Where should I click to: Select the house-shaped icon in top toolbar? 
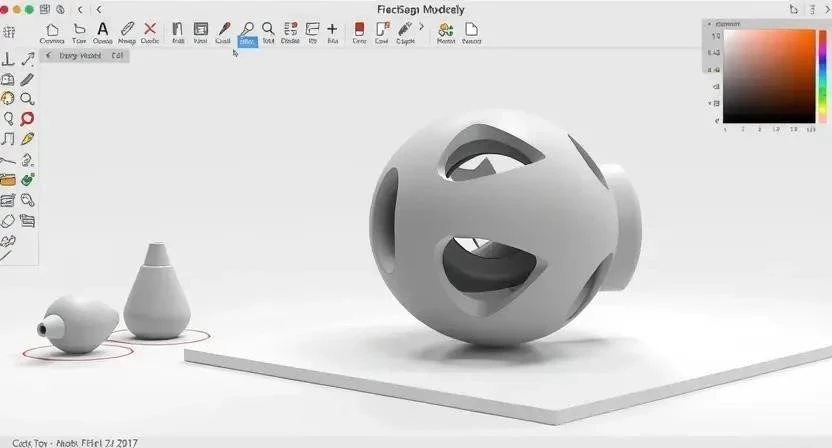(x=51, y=30)
